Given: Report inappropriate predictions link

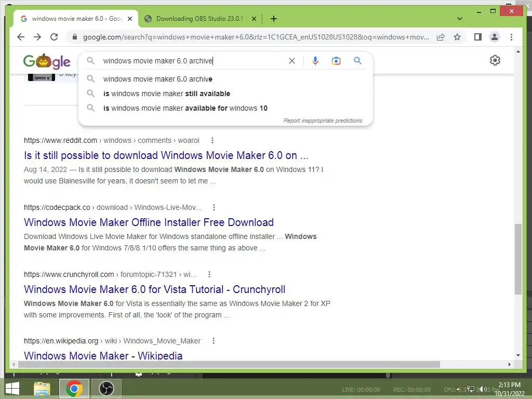Looking at the screenshot, I should 323,121.
